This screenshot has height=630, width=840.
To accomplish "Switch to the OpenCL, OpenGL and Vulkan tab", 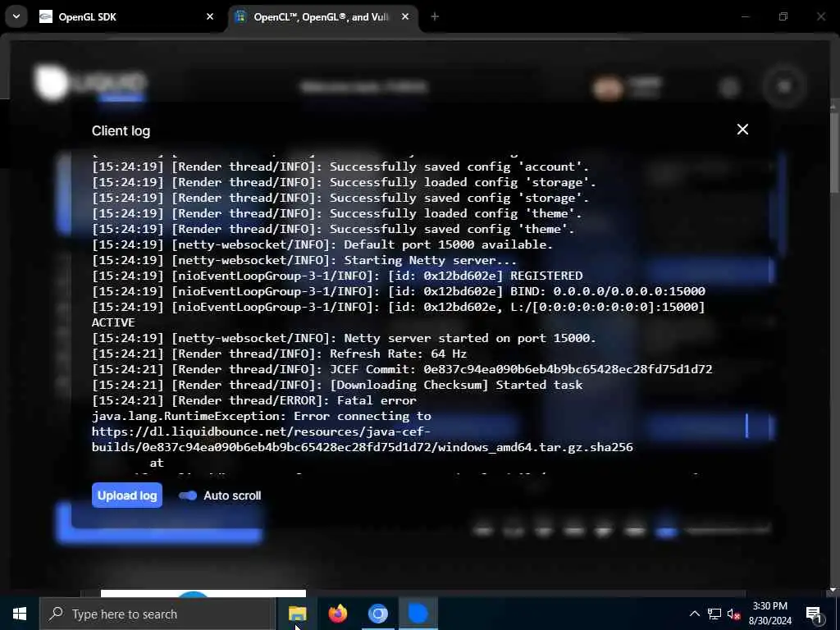I will point(321,17).
